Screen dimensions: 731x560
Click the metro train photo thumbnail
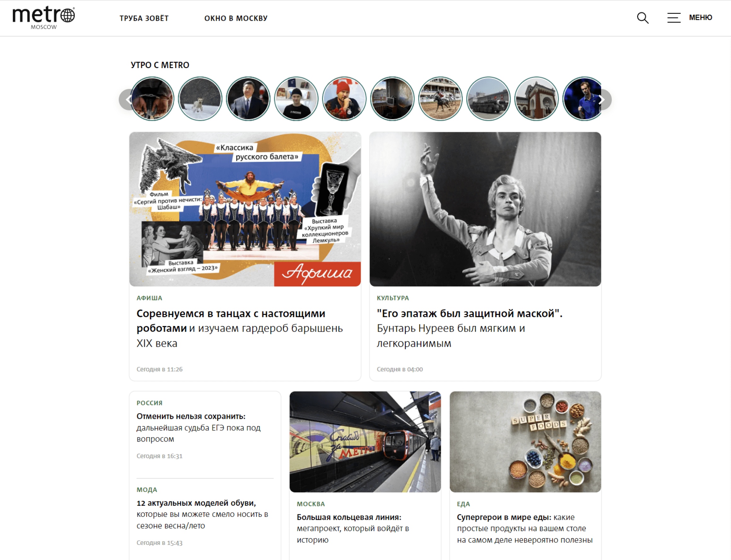coord(365,442)
